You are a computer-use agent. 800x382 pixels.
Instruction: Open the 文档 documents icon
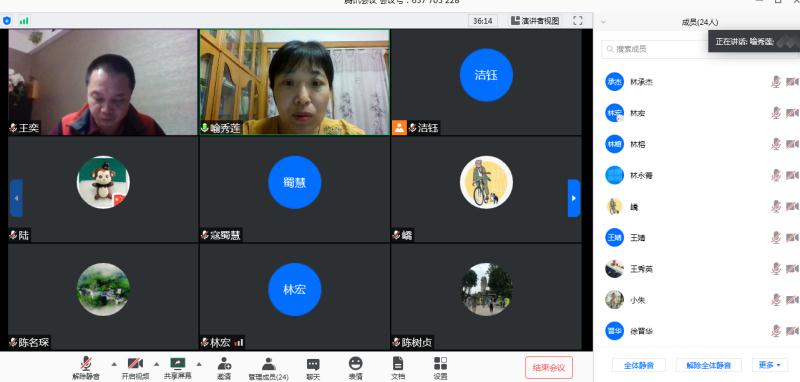coord(398,363)
